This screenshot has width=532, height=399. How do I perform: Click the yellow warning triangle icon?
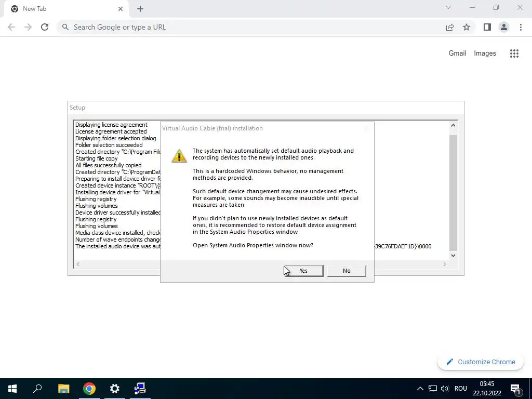[x=179, y=156]
